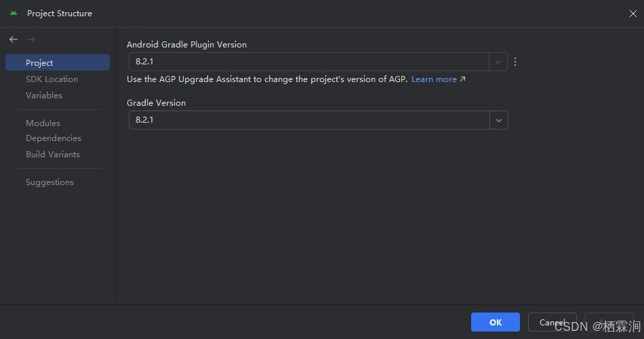Image resolution: width=644 pixels, height=339 pixels.
Task: Open the Variables section
Action: (44, 96)
